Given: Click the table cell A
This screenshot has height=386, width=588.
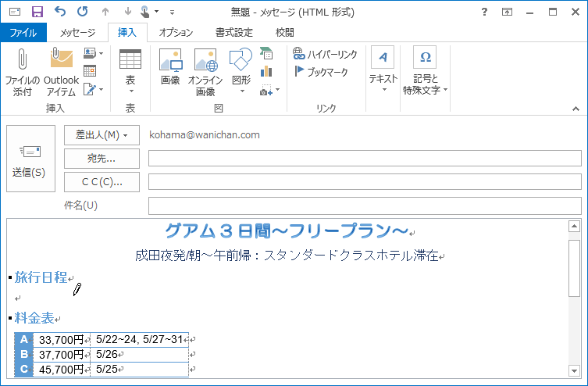Looking at the screenshot, I should (24, 340).
